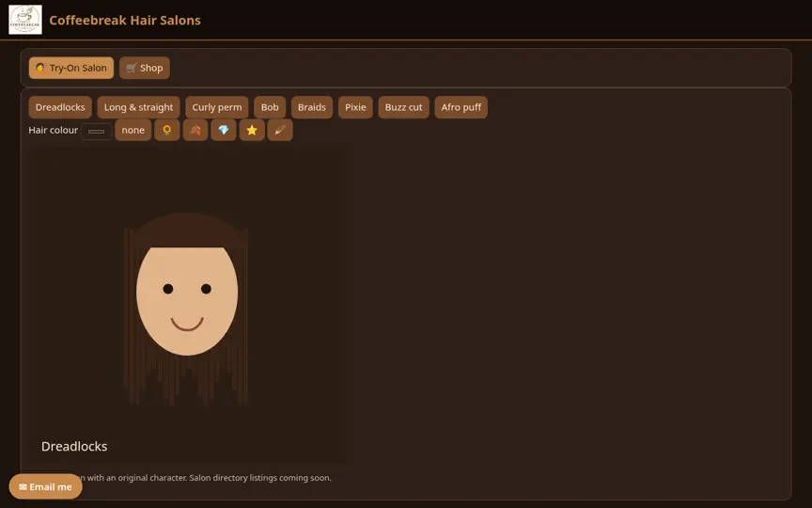This screenshot has width=812, height=508.
Task: Open the Try-On Salon tab
Action: point(71,68)
